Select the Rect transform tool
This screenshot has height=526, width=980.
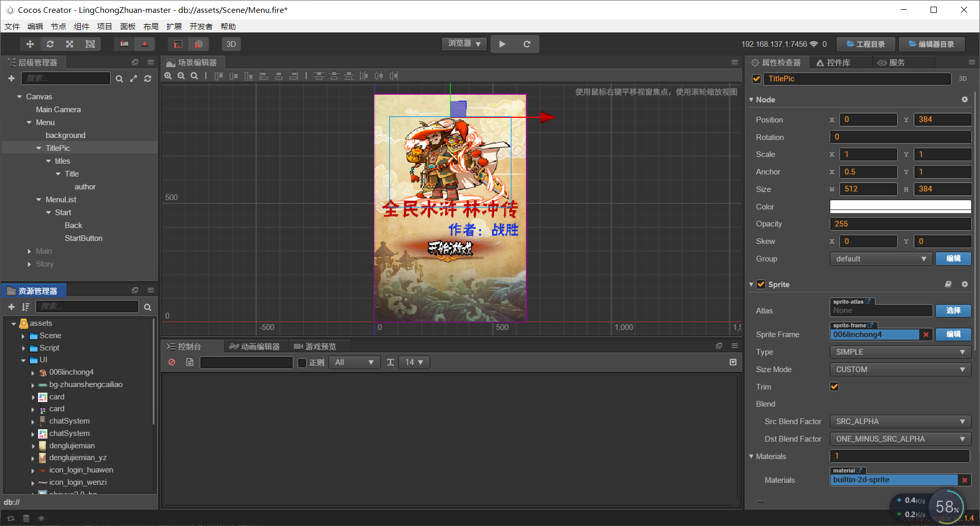click(90, 44)
